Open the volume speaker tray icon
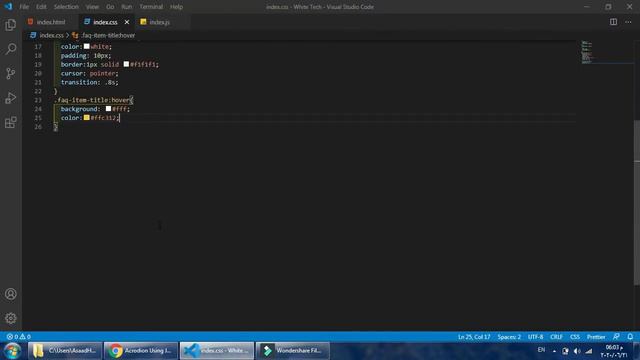This screenshot has width=640, height=360. click(577, 351)
